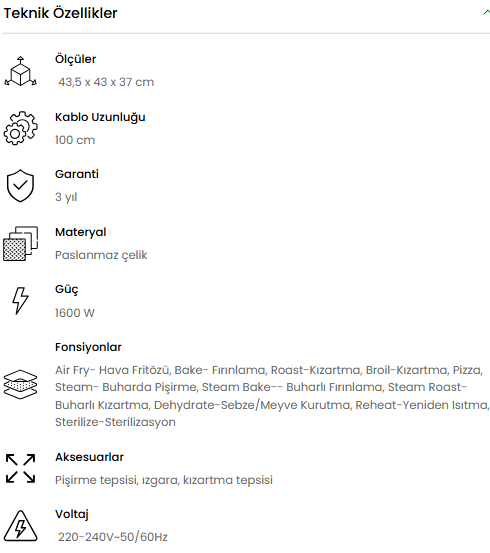490x553 pixels.
Task: Click the 43,5 x 43 x 37 cm value
Action: pos(106,82)
